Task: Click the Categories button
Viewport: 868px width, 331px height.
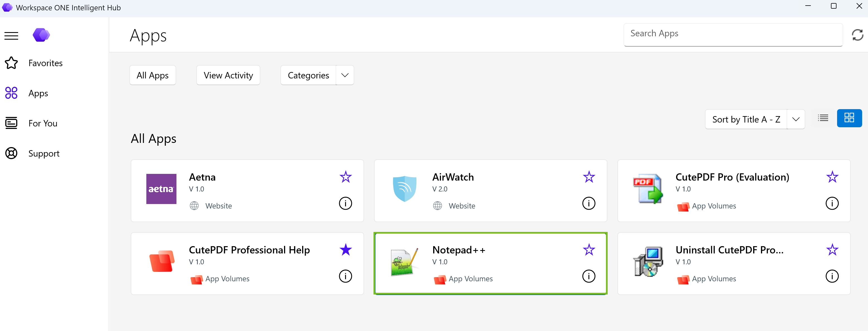Action: click(308, 75)
